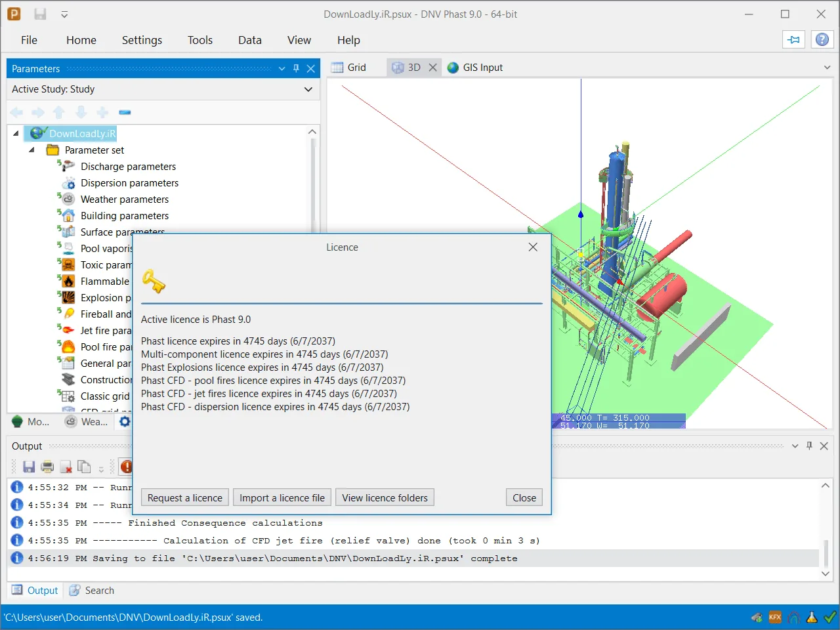Toggle auto-hide pin on Parameters panel
Screen dimensions: 840x630
pos(296,68)
